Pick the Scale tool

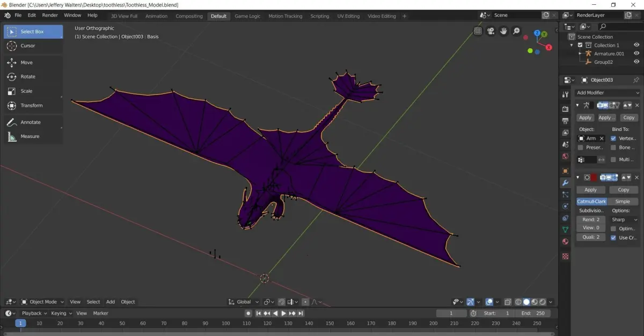tap(26, 91)
